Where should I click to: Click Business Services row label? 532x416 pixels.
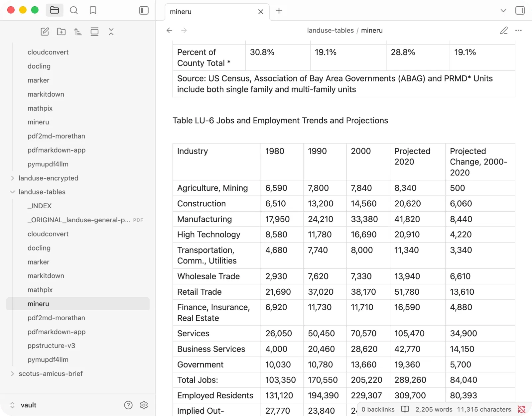pos(211,349)
